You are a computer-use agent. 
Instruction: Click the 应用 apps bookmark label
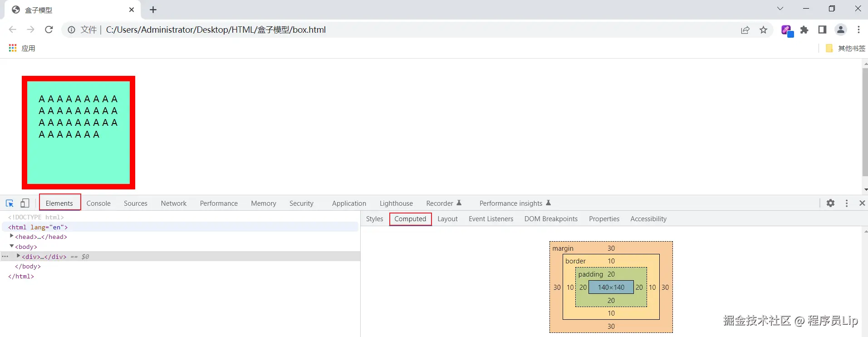coord(28,48)
